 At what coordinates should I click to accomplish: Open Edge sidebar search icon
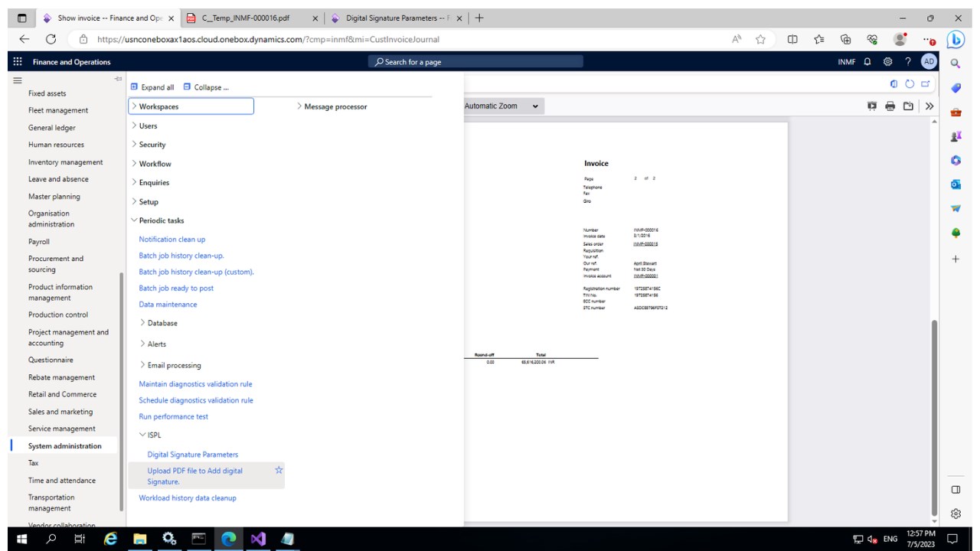955,64
